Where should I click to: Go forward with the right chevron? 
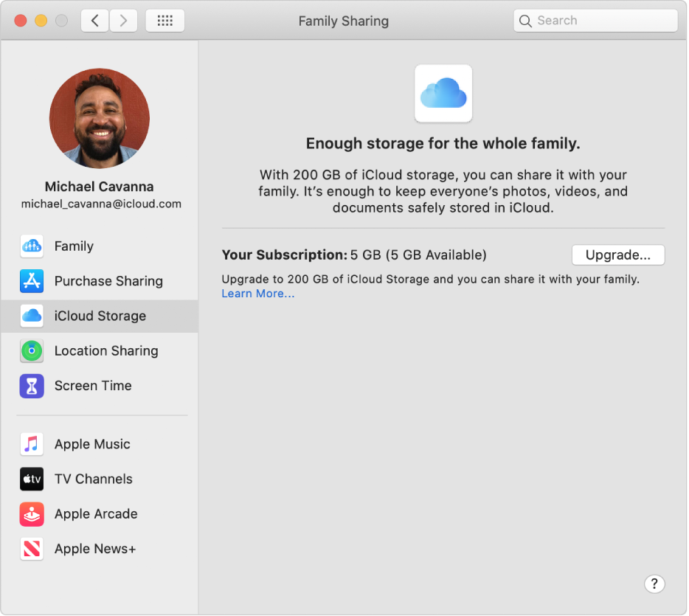tap(123, 21)
